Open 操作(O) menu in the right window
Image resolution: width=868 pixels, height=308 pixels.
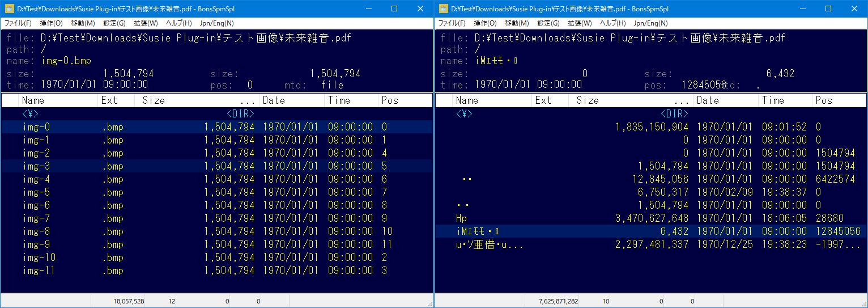(x=485, y=23)
